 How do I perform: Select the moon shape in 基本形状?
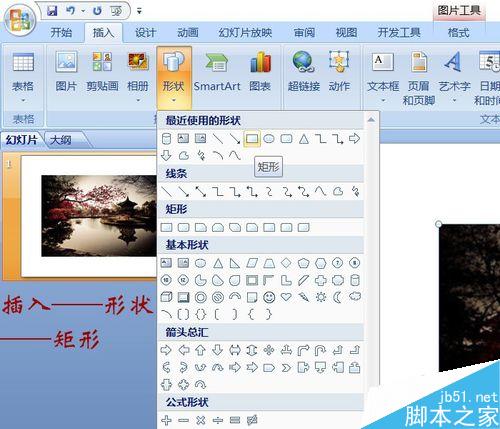coord(337,297)
